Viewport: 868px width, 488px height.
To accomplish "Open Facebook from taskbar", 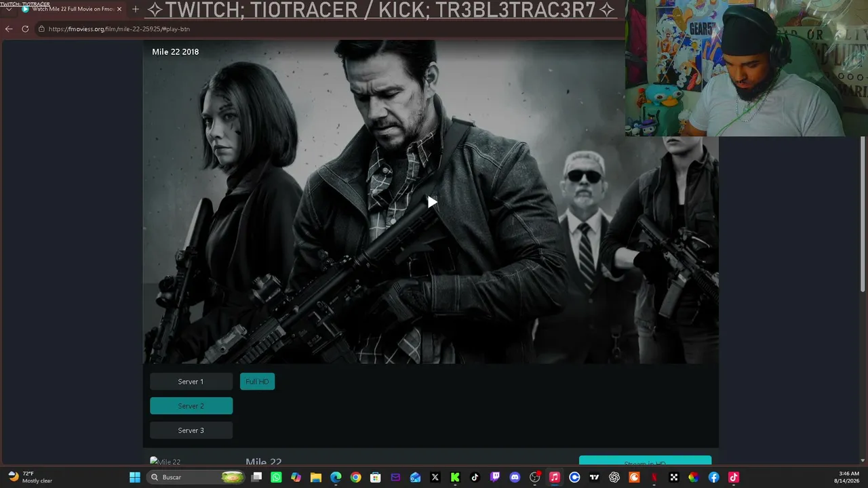I will click(x=713, y=477).
